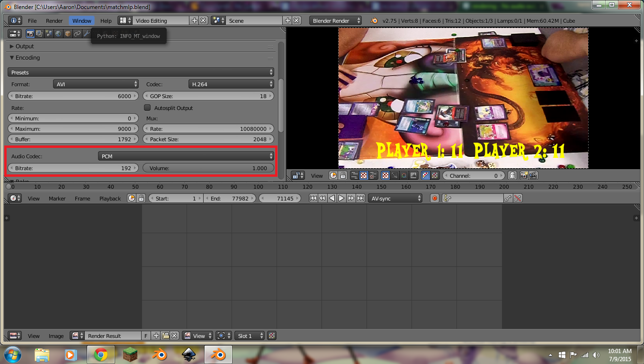Open the Render properties camera tab
Viewport: 644px width, 364px height.
pyautogui.click(x=30, y=33)
